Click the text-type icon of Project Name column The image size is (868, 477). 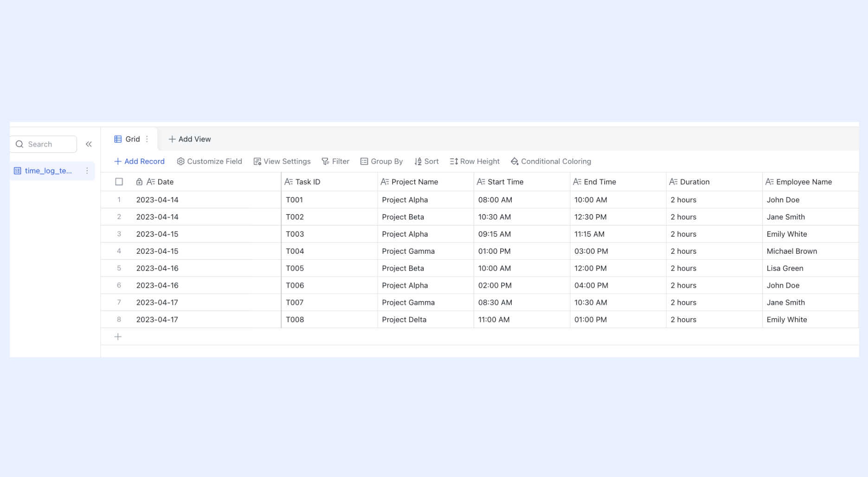(385, 182)
